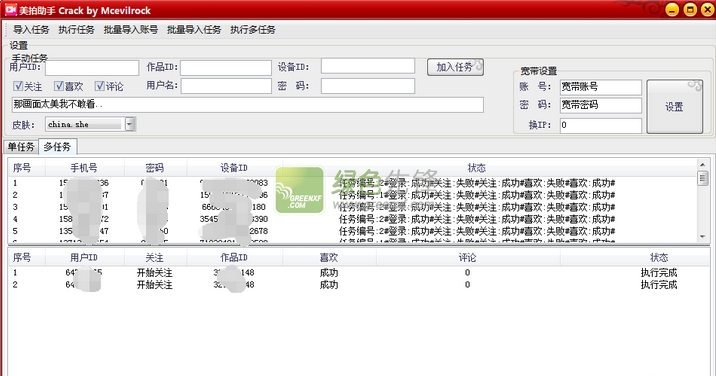Click the down arrow of account list scrollbar

coord(703,237)
